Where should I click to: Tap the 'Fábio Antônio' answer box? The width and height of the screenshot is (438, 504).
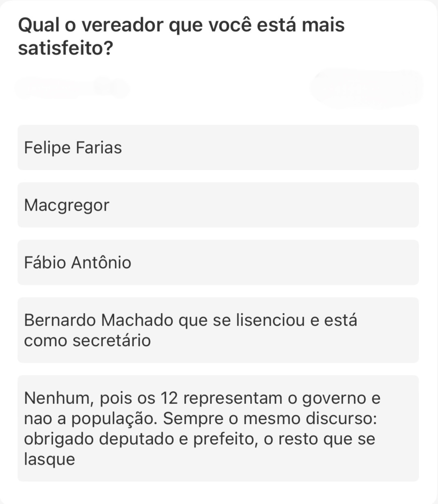218,262
